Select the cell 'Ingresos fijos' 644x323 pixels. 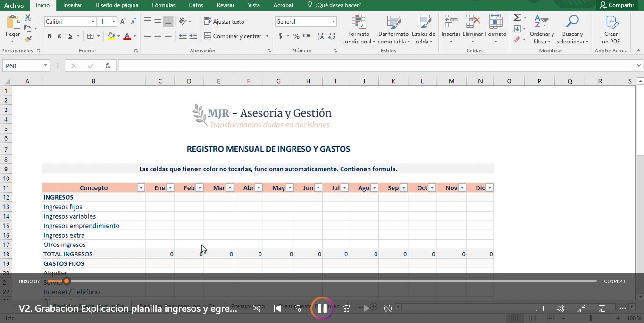point(93,207)
